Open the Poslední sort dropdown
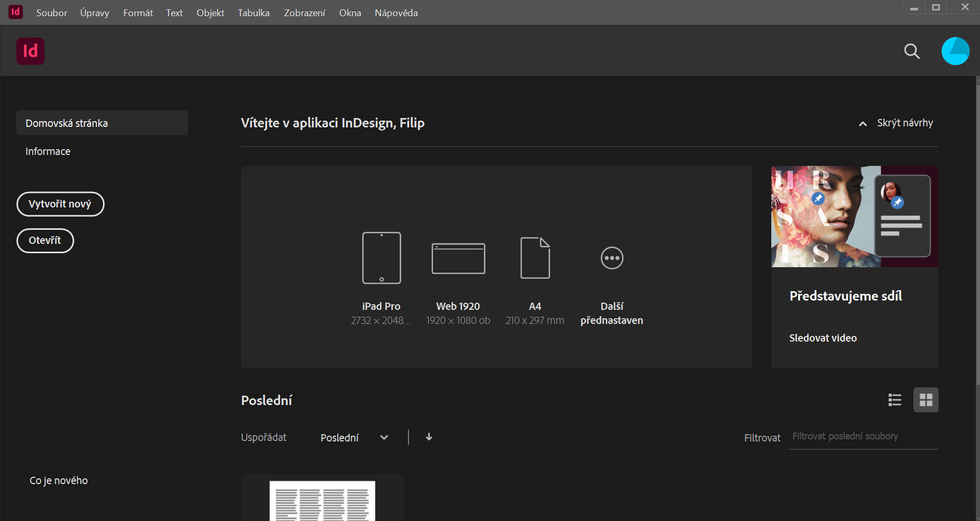This screenshot has width=980, height=521. pos(354,438)
